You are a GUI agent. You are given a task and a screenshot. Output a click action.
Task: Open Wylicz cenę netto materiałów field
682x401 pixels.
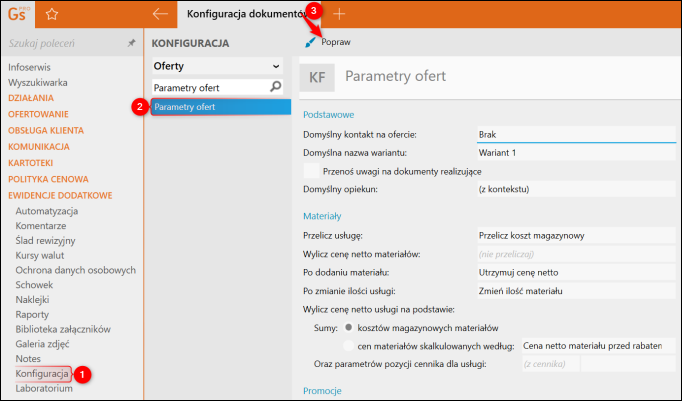[x=576, y=254]
